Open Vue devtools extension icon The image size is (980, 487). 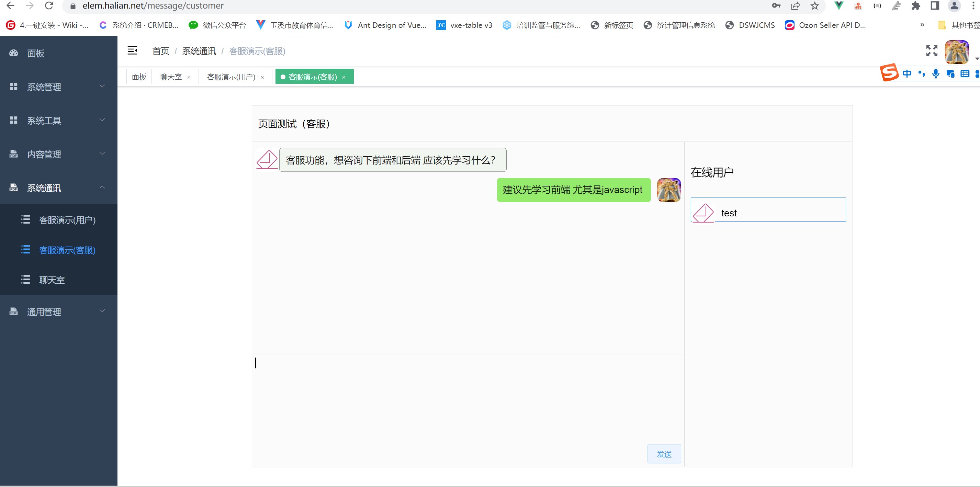point(838,6)
